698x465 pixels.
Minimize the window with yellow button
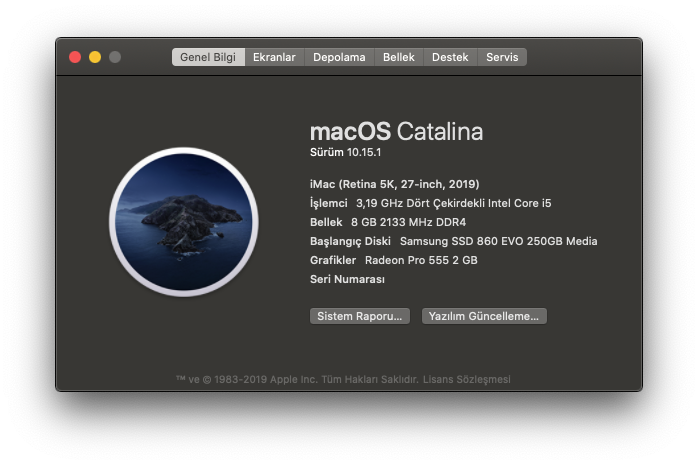click(95, 58)
